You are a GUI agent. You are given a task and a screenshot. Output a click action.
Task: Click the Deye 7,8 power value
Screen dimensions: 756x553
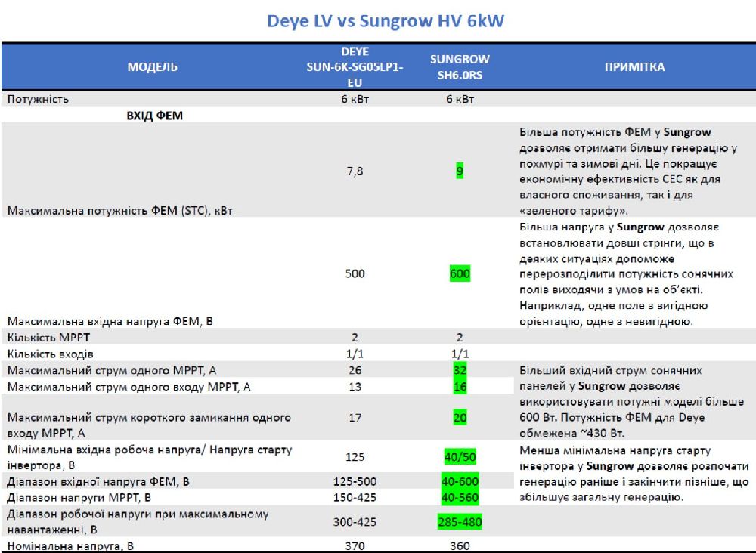[355, 171]
